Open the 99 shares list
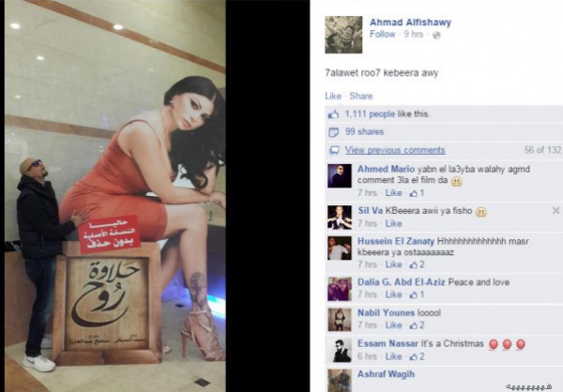 [x=364, y=131]
